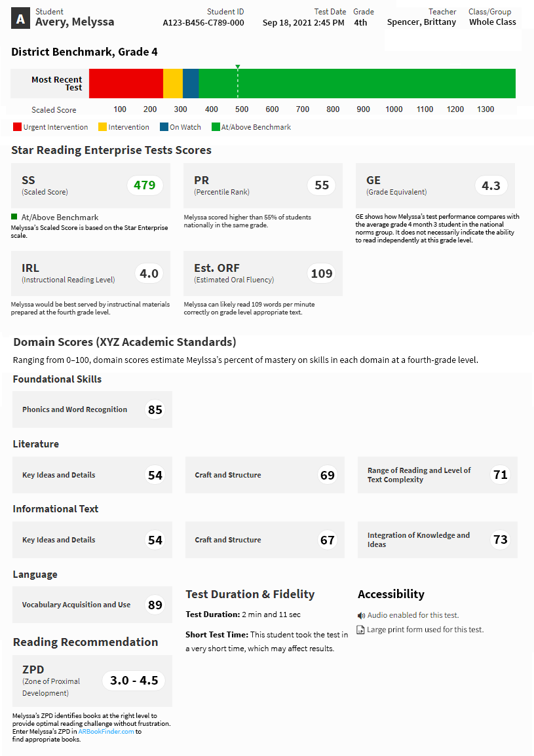The width and height of the screenshot is (534, 756).
Task: Click the "A" student badge icon
Action: tap(21, 20)
